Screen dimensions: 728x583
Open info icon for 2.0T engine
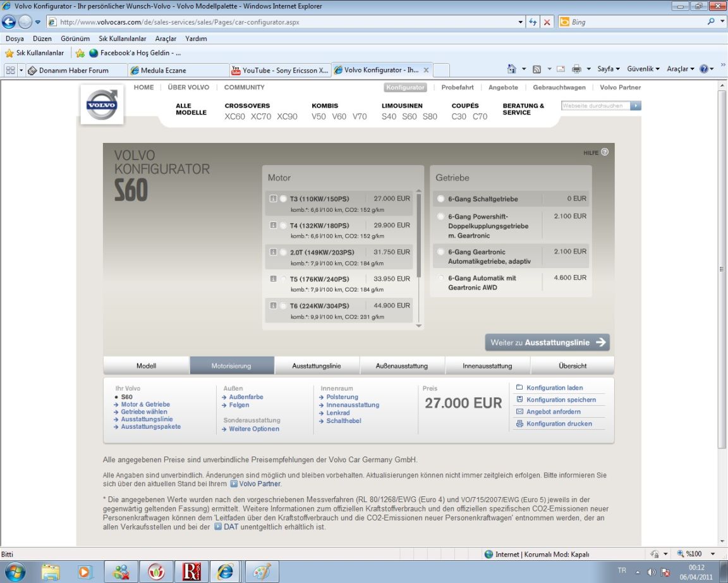273,252
